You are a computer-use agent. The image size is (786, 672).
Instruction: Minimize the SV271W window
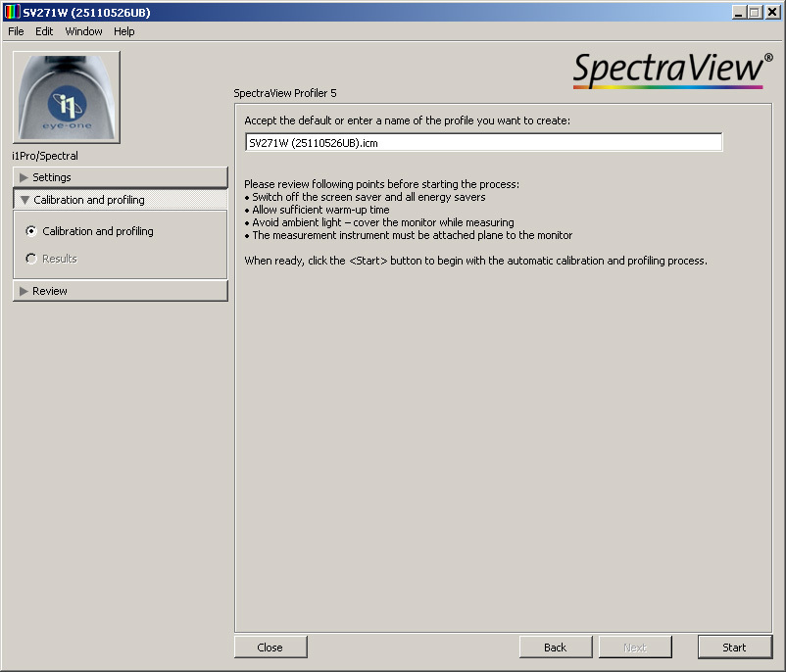739,12
